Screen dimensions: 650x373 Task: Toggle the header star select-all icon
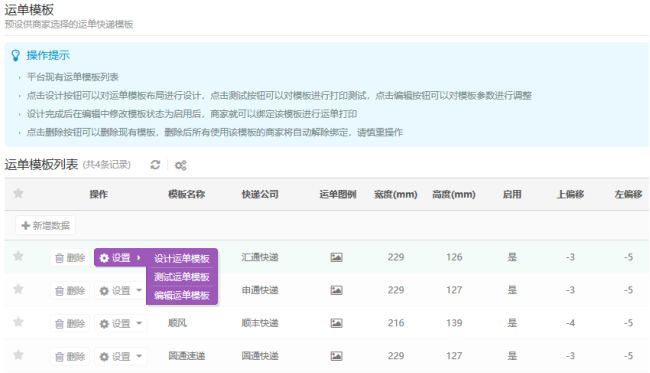[x=18, y=193]
